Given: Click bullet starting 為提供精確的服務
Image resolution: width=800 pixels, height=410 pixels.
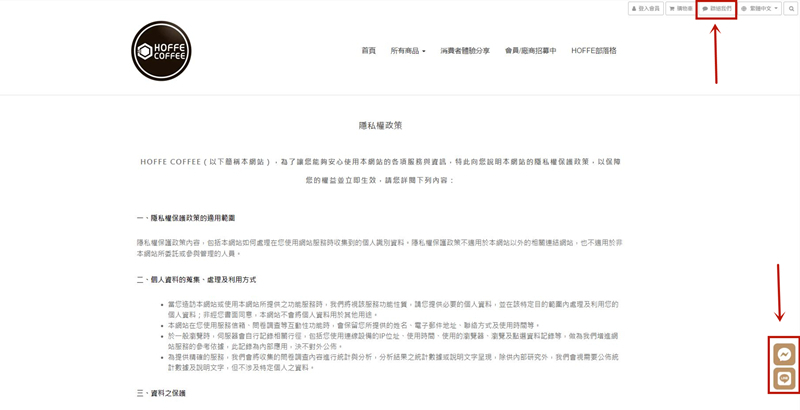Looking at the screenshot, I should tap(393, 362).
